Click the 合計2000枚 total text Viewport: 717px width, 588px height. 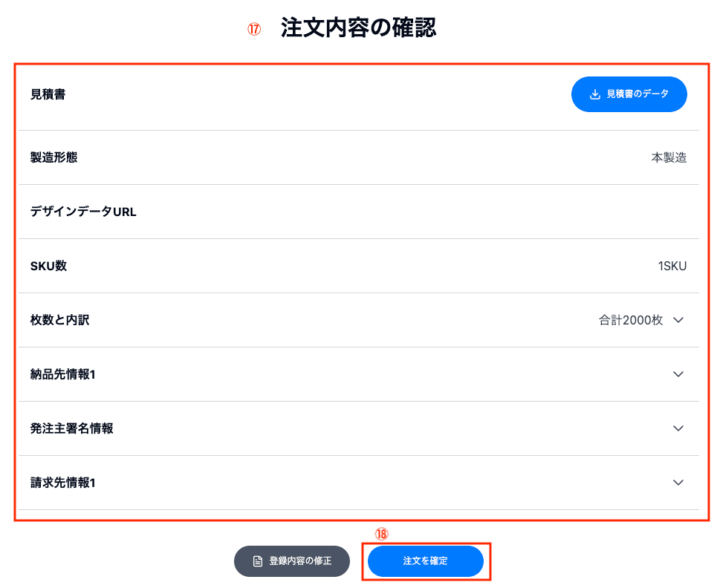coord(630,320)
